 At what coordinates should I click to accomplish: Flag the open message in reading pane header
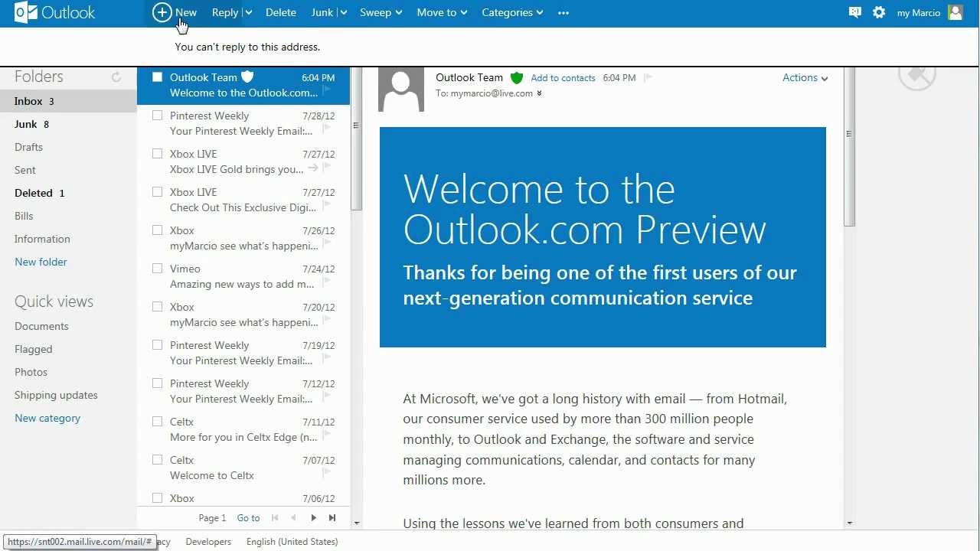coord(648,77)
